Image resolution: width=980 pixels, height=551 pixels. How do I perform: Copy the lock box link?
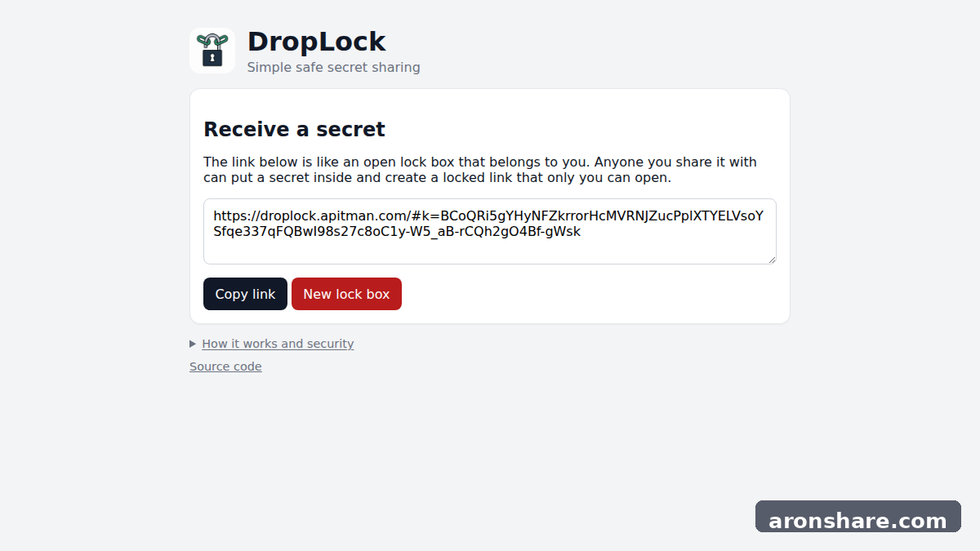click(245, 294)
